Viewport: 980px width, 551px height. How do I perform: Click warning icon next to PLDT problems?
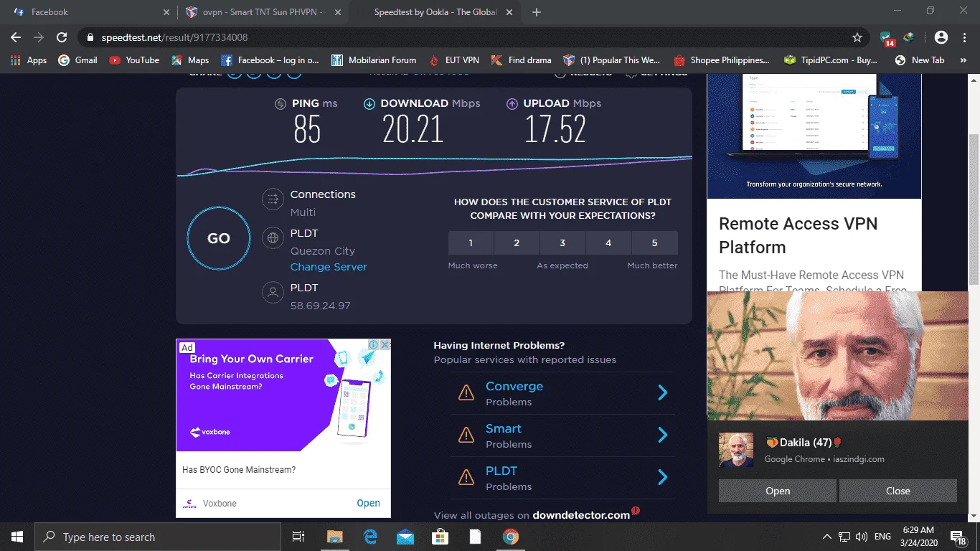(x=466, y=477)
